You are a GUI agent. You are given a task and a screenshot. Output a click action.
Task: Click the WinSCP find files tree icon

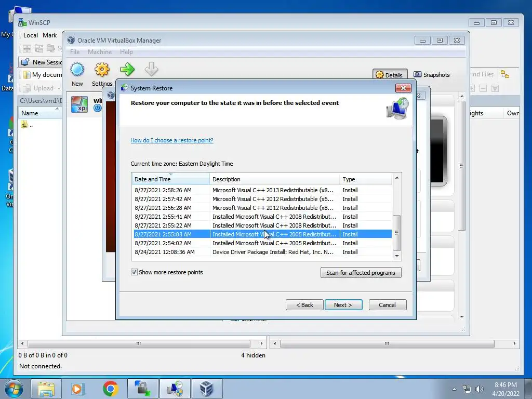[505, 74]
